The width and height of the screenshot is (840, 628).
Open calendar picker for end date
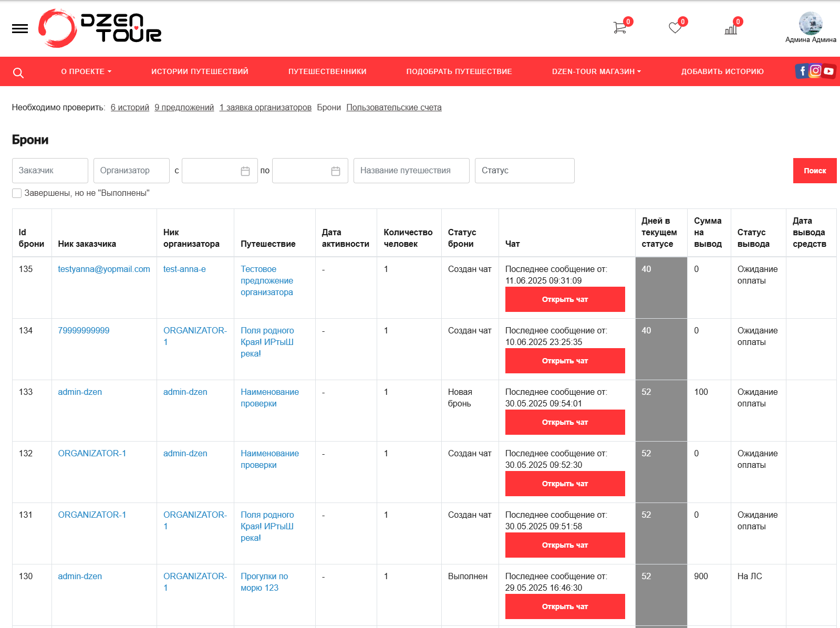pyautogui.click(x=336, y=171)
